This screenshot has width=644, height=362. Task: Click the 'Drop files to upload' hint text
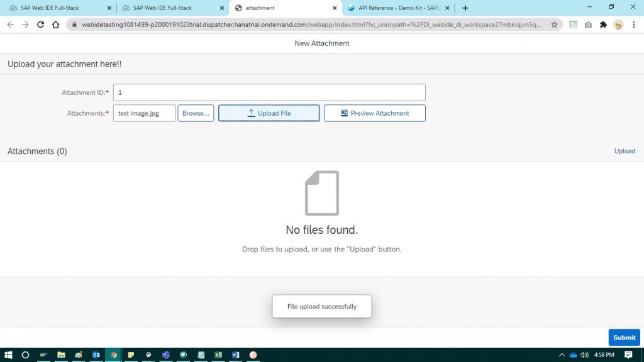coord(322,249)
